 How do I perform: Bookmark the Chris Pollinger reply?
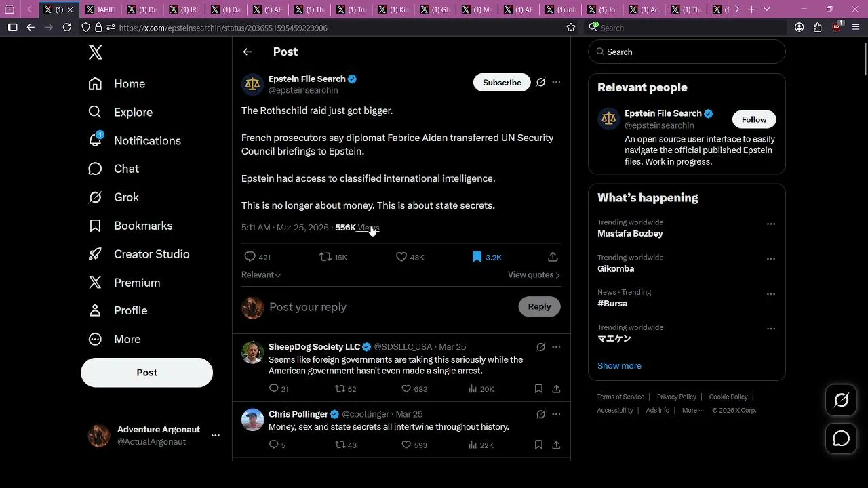[538, 445]
